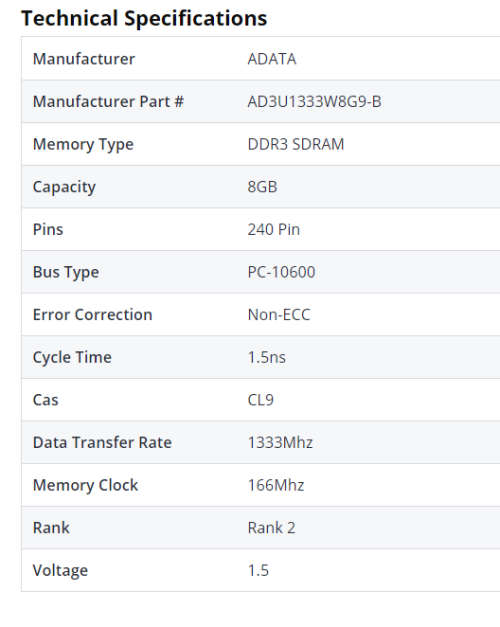
Task: Click the 166Mhz memory clock value
Action: click(x=276, y=485)
